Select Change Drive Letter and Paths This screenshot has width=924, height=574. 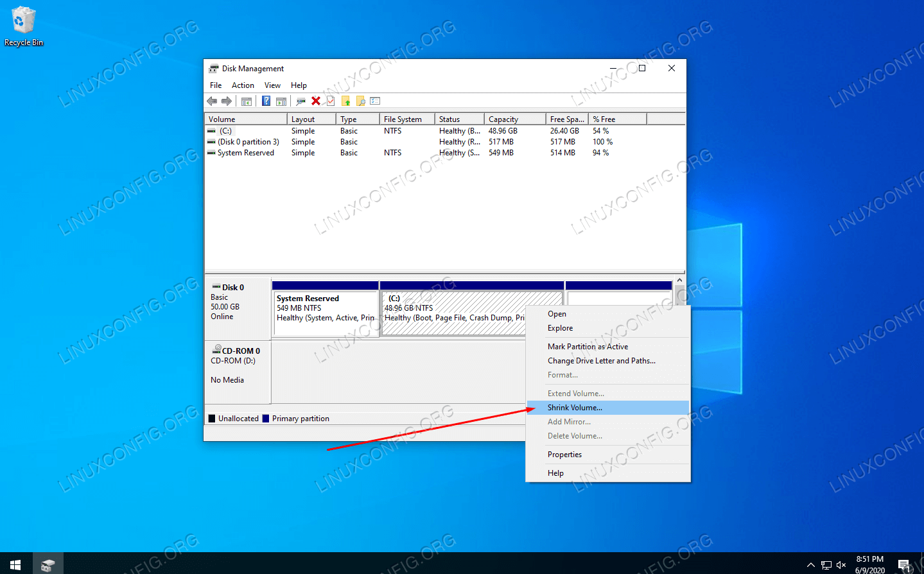[607, 361]
